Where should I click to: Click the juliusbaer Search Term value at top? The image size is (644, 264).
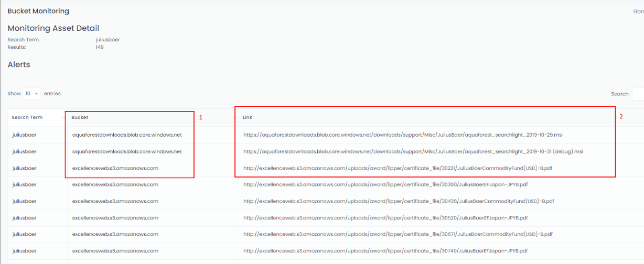pos(108,40)
